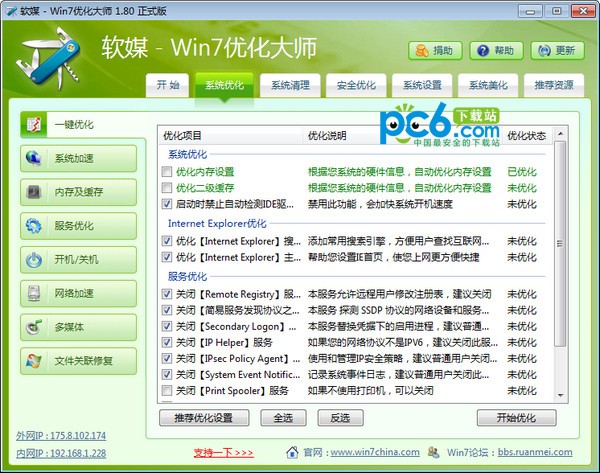
Task: Click the 优化项目 column header
Action: (x=230, y=135)
